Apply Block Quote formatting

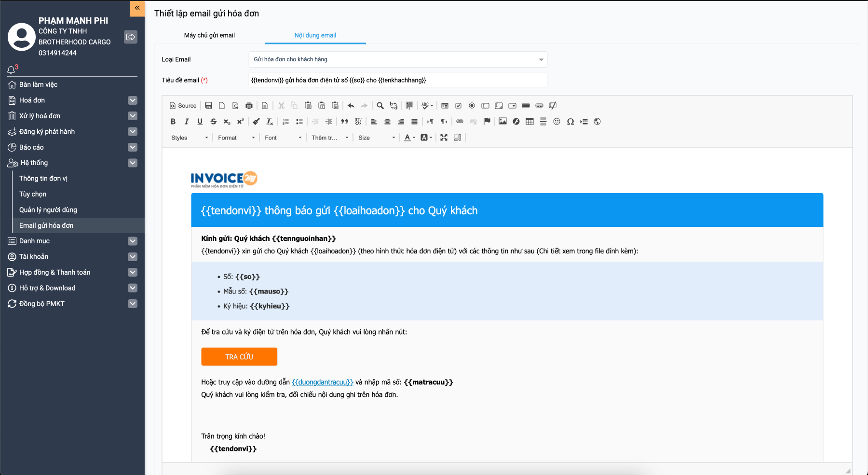[x=344, y=122]
